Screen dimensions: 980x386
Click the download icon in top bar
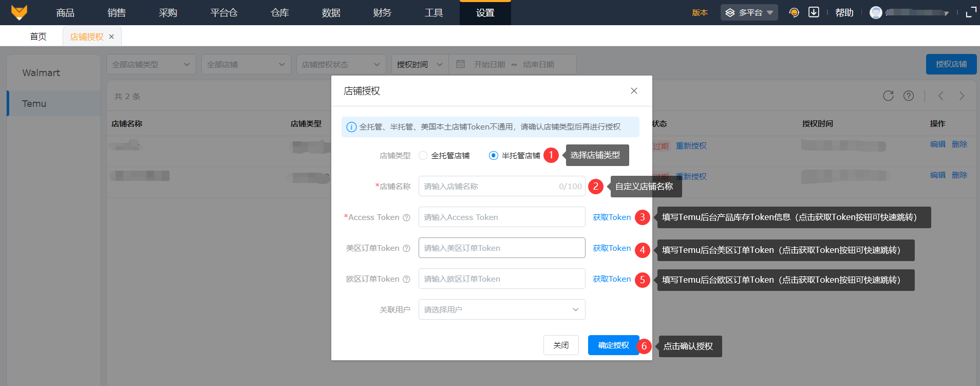pyautogui.click(x=814, y=12)
